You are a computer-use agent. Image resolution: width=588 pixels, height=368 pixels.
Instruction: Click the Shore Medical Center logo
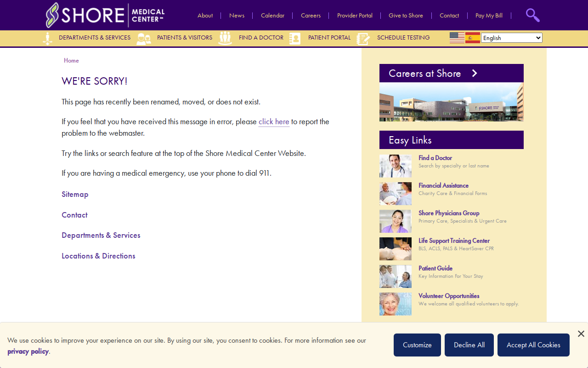(105, 15)
